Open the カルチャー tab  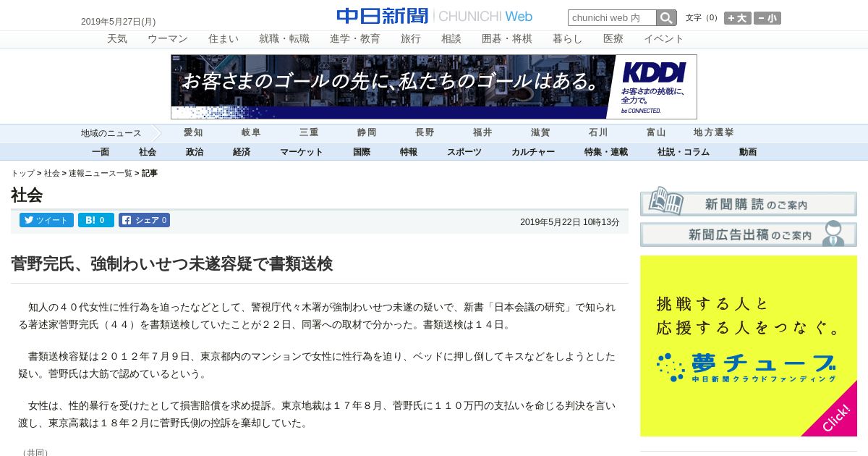tap(533, 152)
